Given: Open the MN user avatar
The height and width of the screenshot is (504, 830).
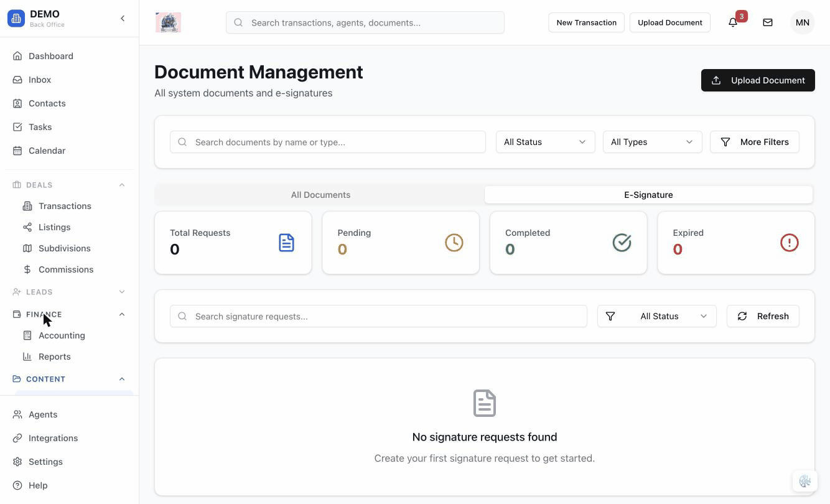Looking at the screenshot, I should tap(803, 22).
